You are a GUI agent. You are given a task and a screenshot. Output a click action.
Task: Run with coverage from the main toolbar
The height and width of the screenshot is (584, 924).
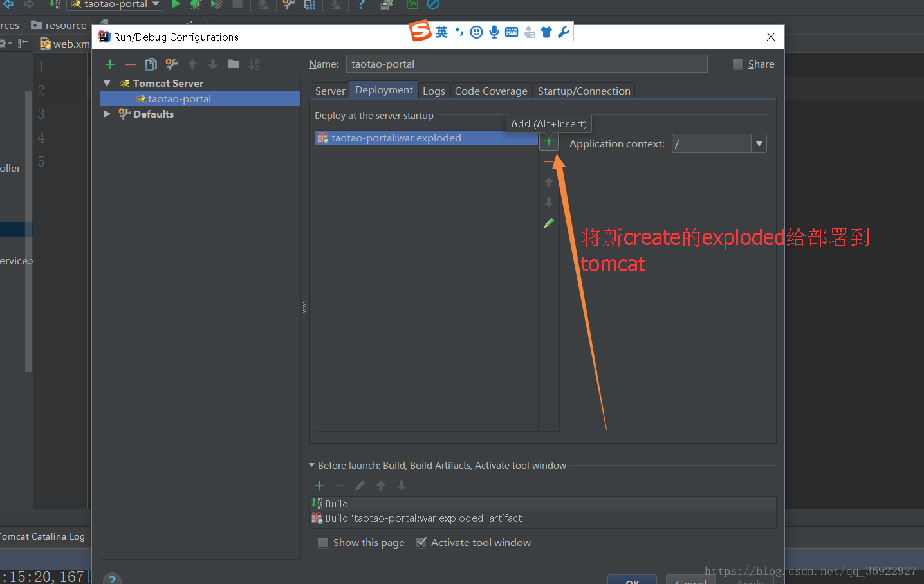tap(217, 4)
